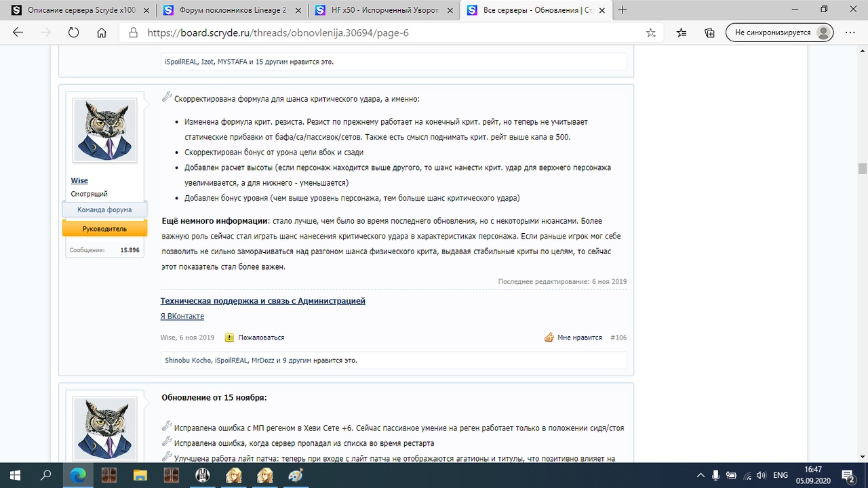
Task: Open File Explorer in the taskbar
Action: (140, 475)
